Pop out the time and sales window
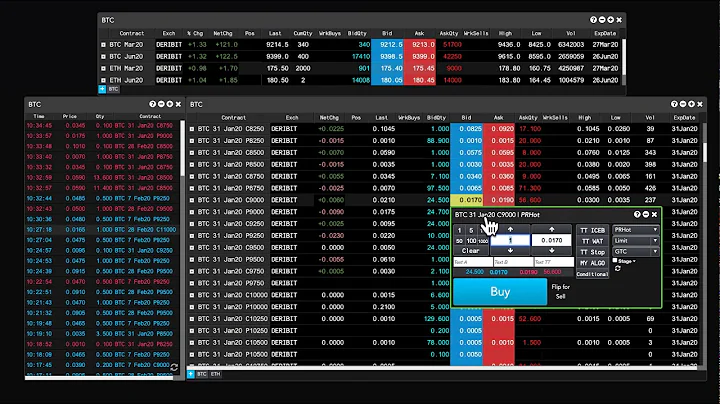 [x=169, y=104]
